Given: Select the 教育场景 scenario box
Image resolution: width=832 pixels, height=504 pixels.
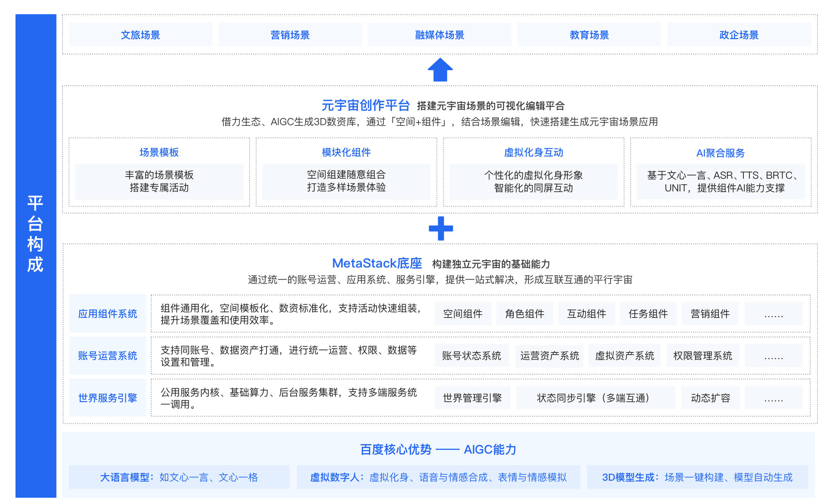Looking at the screenshot, I should click(589, 35).
